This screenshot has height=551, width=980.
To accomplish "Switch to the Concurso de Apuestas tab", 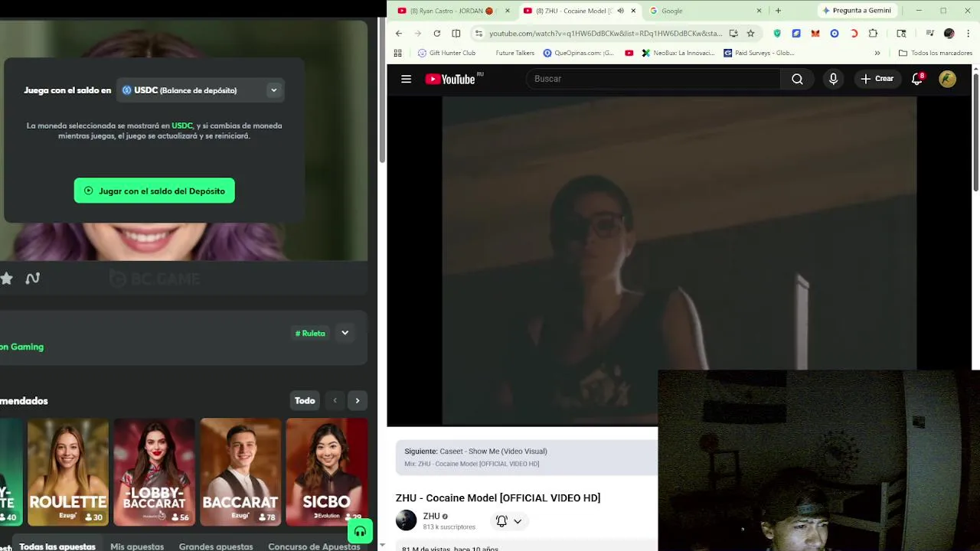I will click(314, 546).
